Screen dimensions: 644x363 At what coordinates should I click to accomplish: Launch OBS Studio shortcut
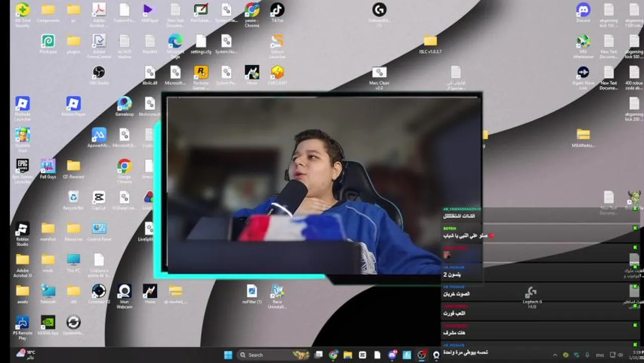point(99,76)
